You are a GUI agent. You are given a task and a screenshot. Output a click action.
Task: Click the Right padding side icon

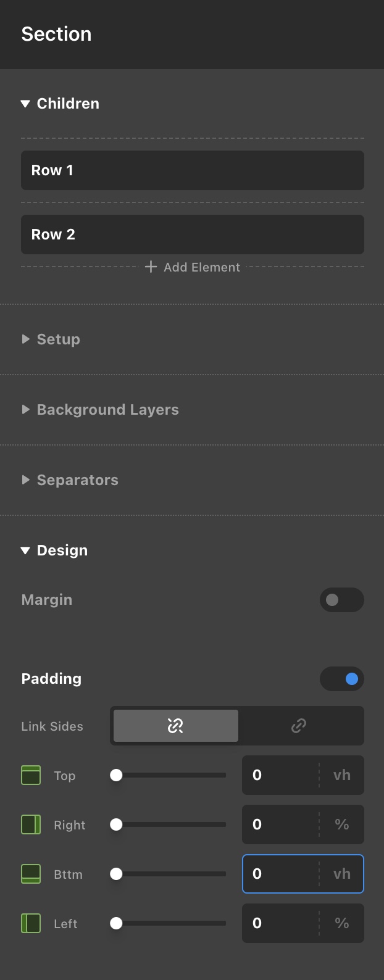31,824
